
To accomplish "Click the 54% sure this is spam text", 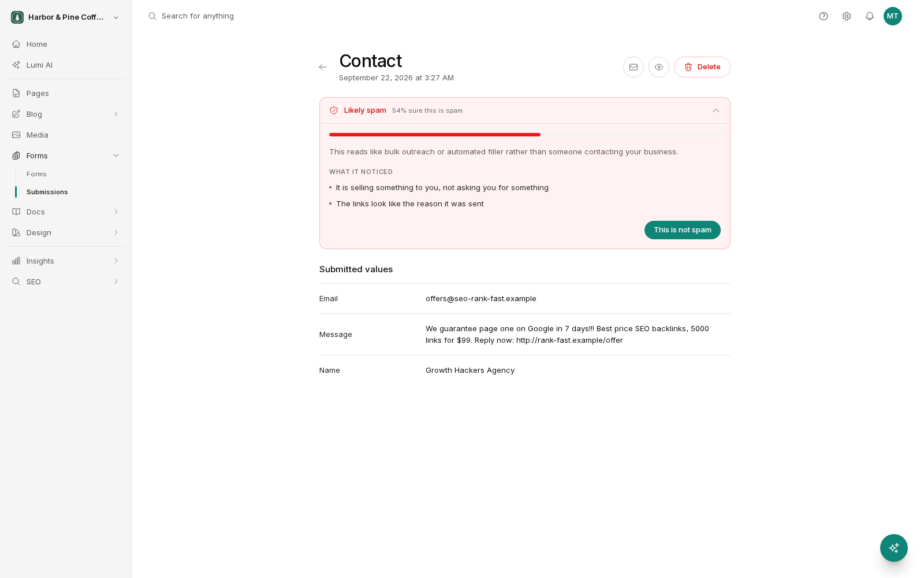I will point(427,110).
